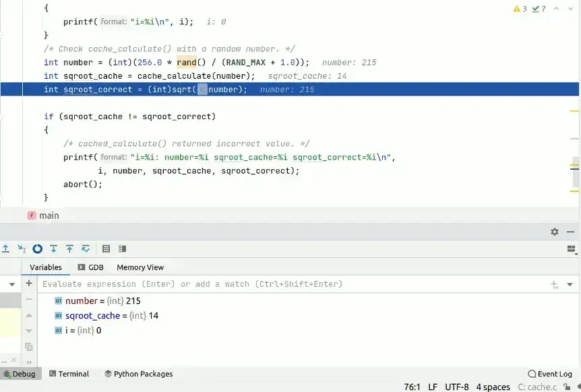Click the Evaluate Expression calculator icon
This screenshot has width=581, height=392.
point(106,249)
